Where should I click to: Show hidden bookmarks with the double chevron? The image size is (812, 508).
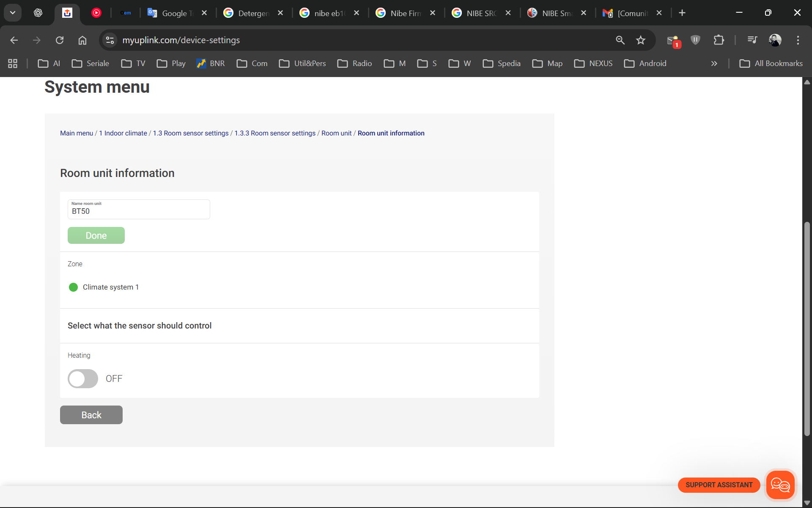click(x=714, y=63)
